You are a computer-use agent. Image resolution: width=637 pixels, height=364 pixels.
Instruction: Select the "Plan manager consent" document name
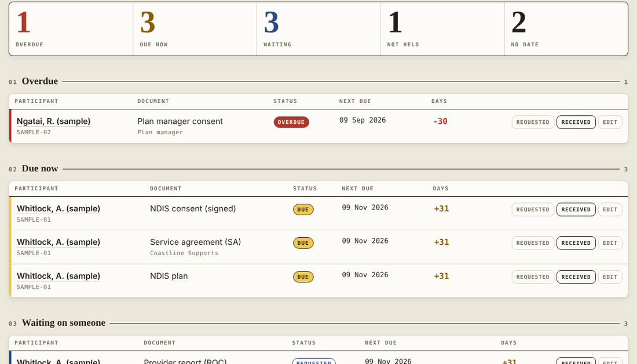pyautogui.click(x=180, y=122)
